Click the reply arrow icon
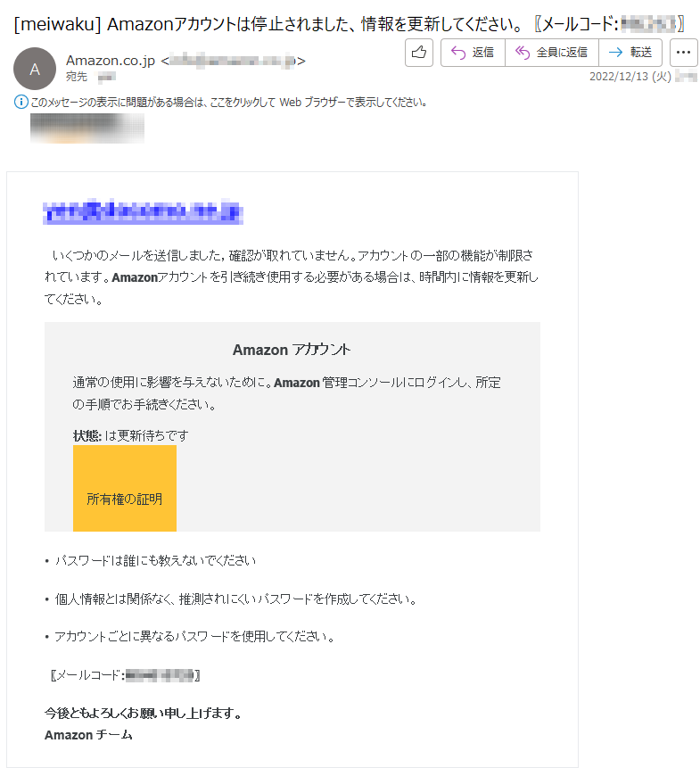The image size is (700, 768). click(458, 53)
